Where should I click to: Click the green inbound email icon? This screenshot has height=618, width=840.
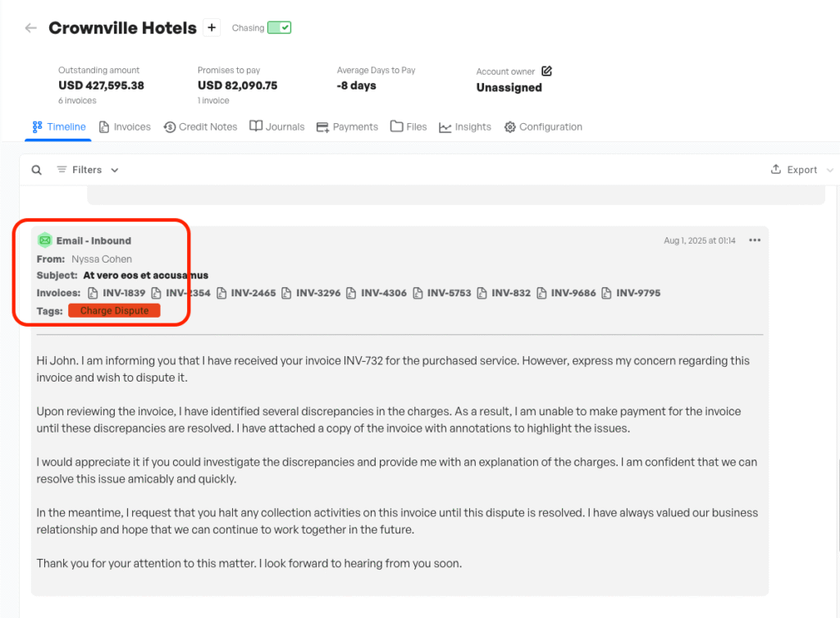(x=44, y=240)
